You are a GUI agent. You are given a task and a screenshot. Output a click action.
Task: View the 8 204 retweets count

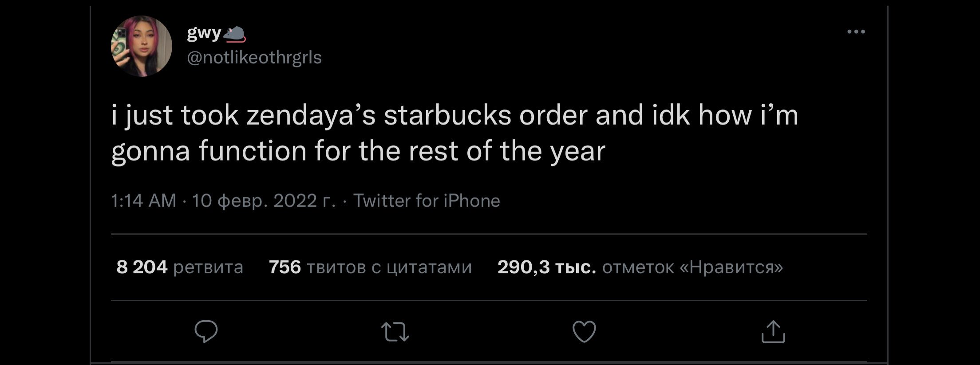tap(142, 267)
